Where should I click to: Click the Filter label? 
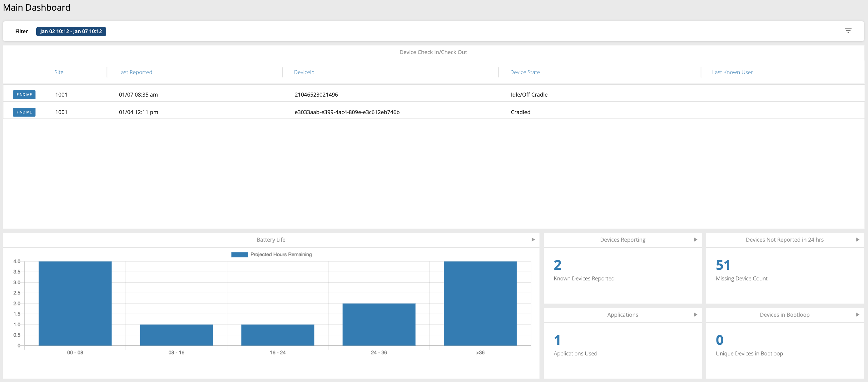point(22,31)
